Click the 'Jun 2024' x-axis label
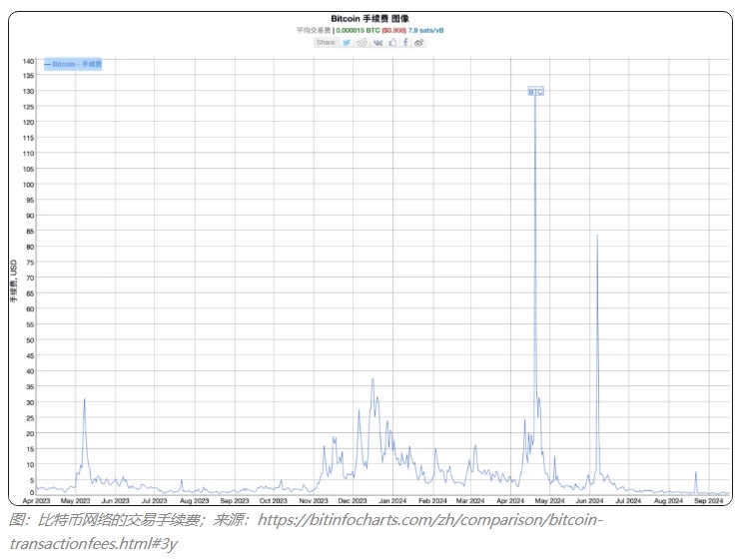This screenshot has height=560, width=743. click(589, 500)
